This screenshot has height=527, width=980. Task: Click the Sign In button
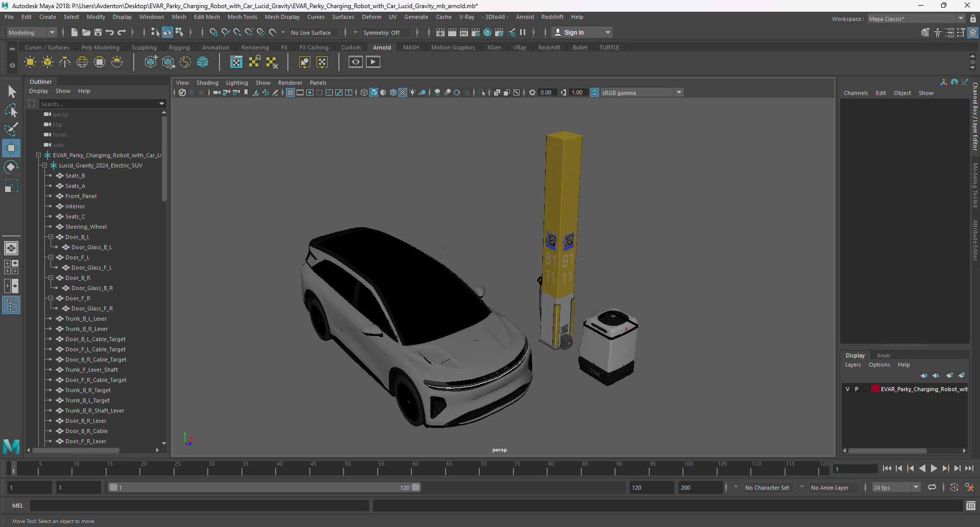582,32
